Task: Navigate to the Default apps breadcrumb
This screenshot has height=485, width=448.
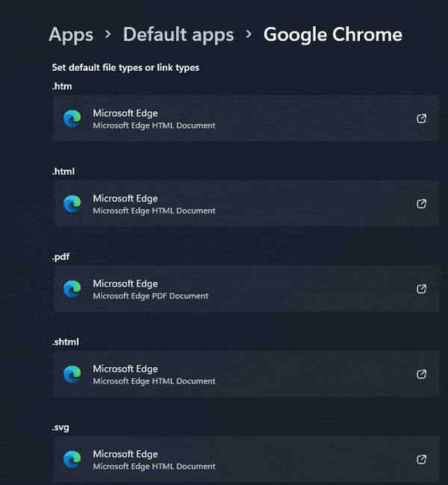Action: coord(178,34)
